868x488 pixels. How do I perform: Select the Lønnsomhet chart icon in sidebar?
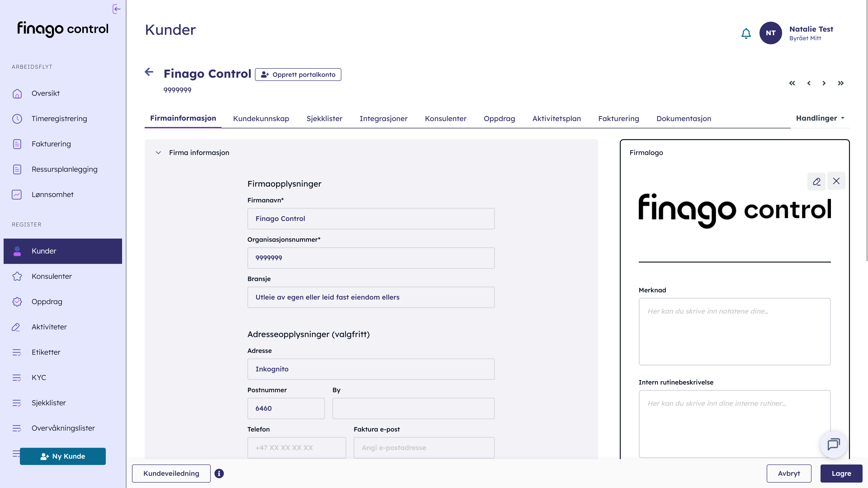point(17,194)
